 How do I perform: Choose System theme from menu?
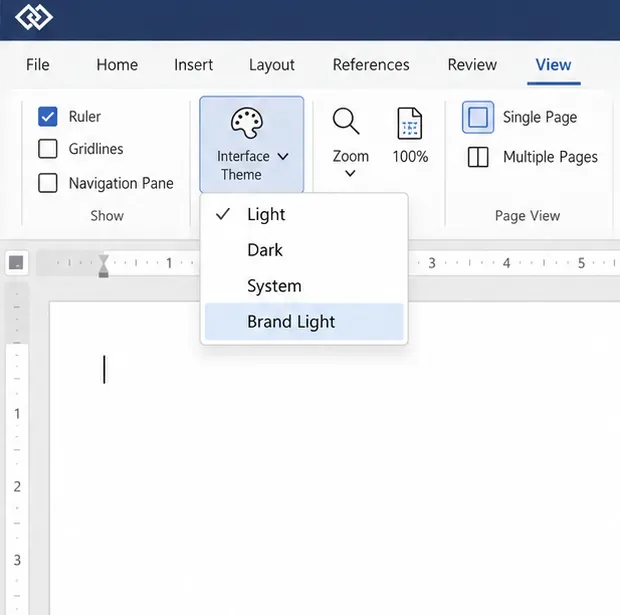tap(304, 286)
